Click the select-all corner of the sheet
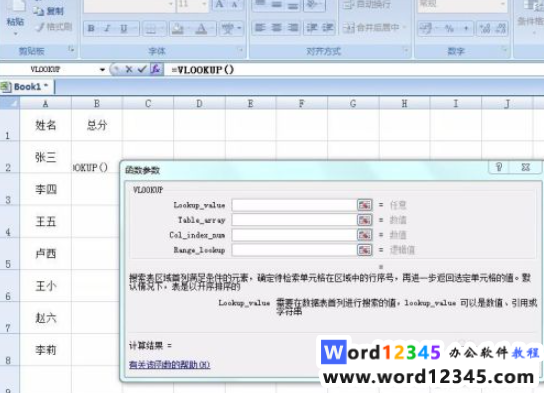Image resolution: width=544 pixels, height=393 pixels. point(10,103)
